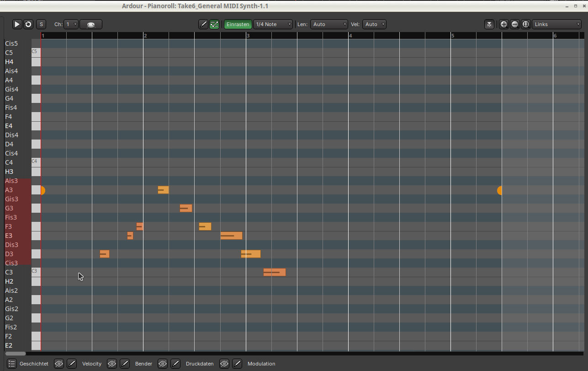
Task: Toggle the Einrasten snap button
Action: point(238,24)
